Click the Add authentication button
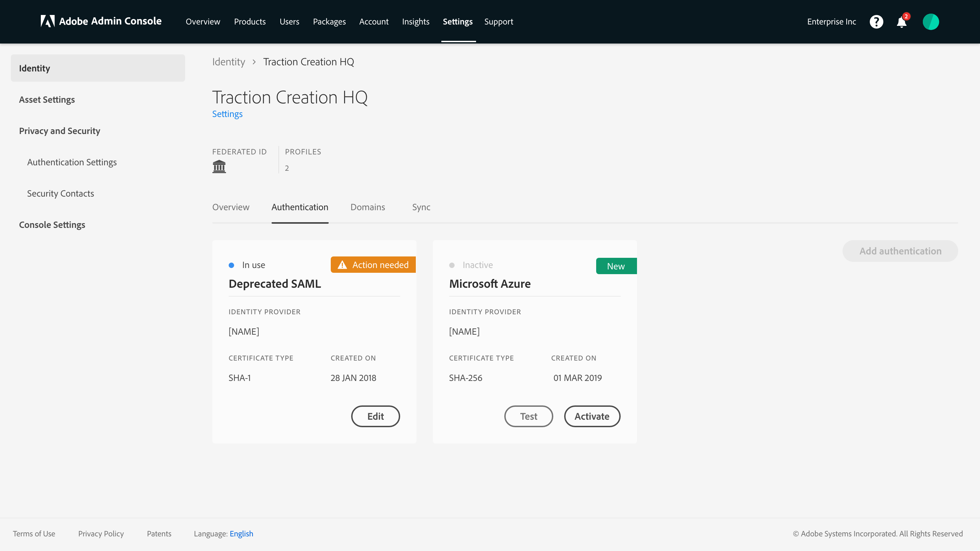The height and width of the screenshot is (551, 980). (x=900, y=251)
